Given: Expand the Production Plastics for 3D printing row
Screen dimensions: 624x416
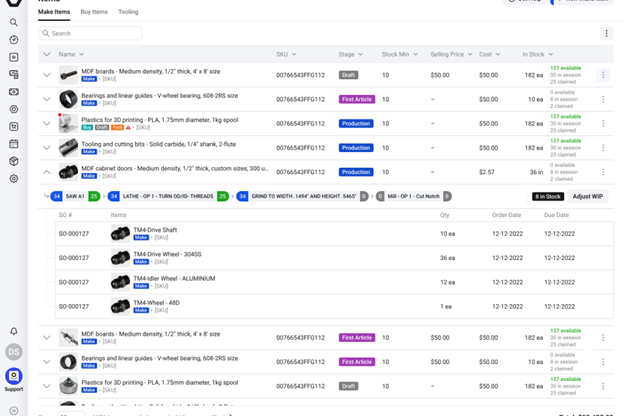Looking at the screenshot, I should click(x=47, y=123).
